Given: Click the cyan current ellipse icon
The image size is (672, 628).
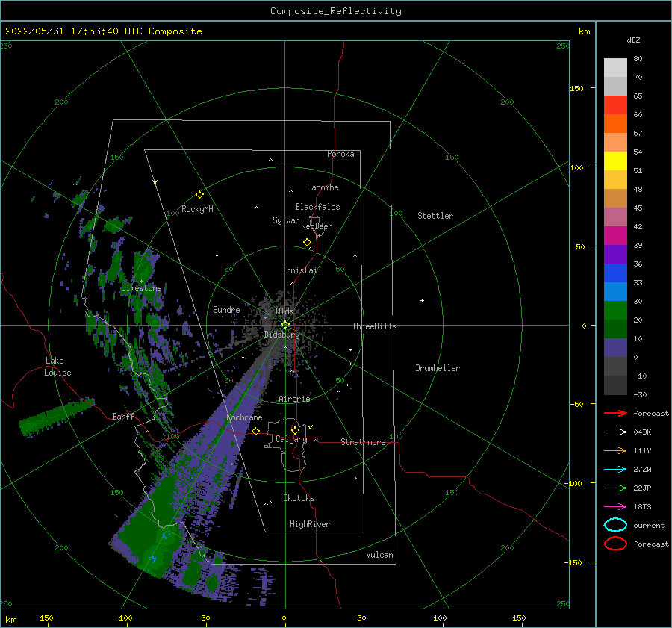Looking at the screenshot, I should pyautogui.click(x=615, y=525).
